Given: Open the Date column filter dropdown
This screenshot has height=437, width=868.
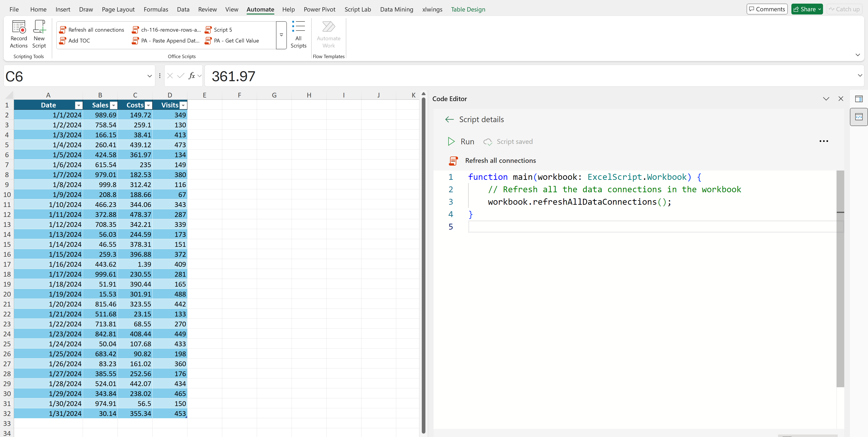Looking at the screenshot, I should point(78,106).
